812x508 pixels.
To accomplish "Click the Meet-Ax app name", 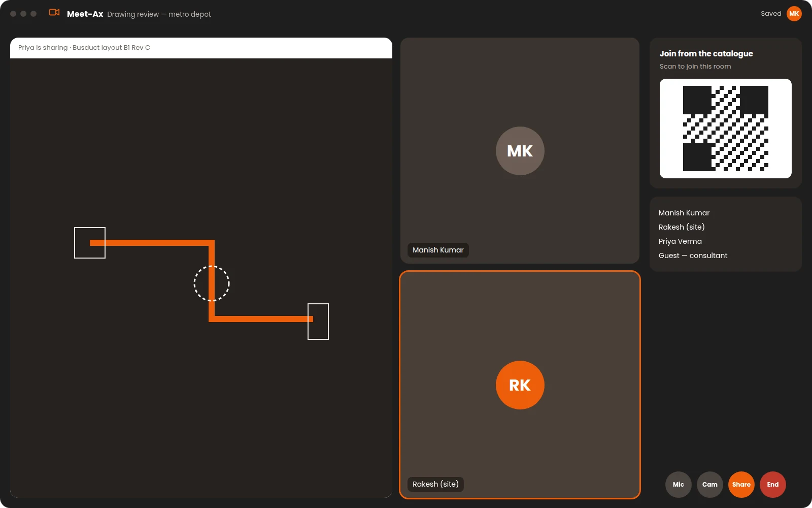I will coord(85,14).
